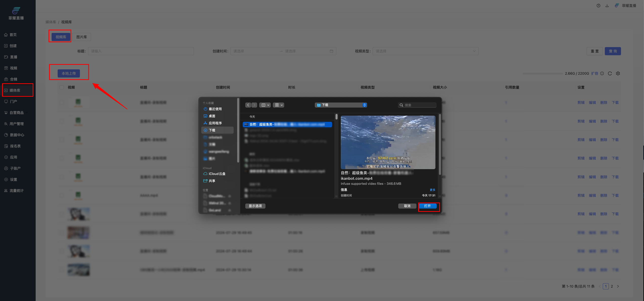The image size is (644, 301).
Task: Go back with the file dialog arrow
Action: [248, 105]
